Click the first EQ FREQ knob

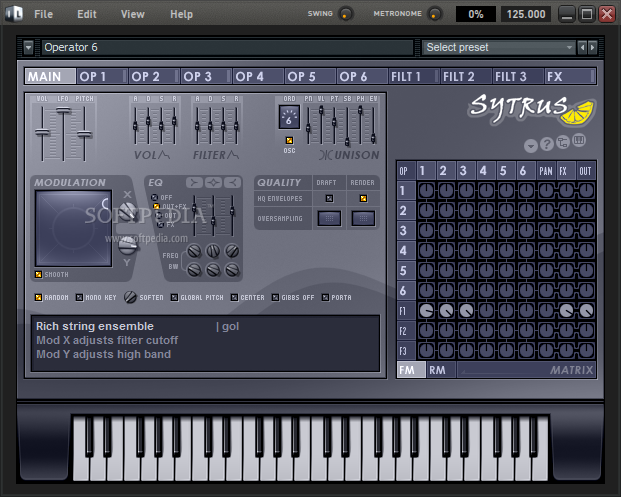[x=194, y=251]
